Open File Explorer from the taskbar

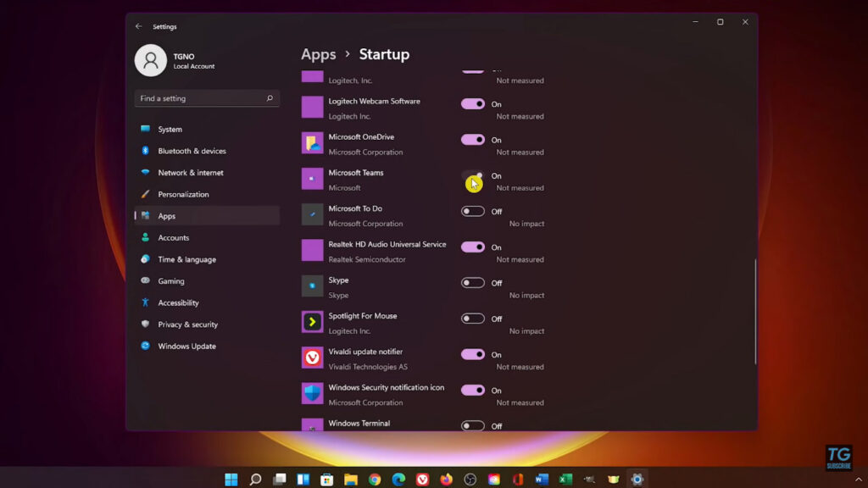click(x=351, y=480)
